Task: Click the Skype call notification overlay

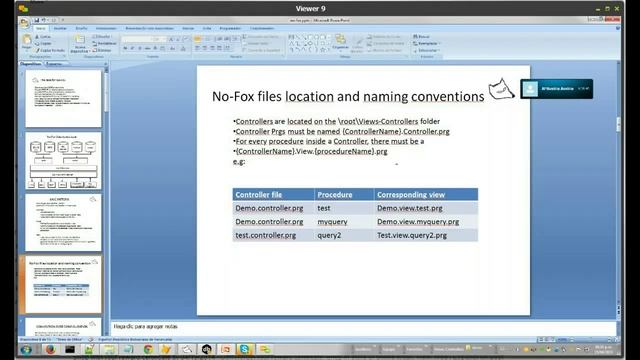Action: (556, 89)
